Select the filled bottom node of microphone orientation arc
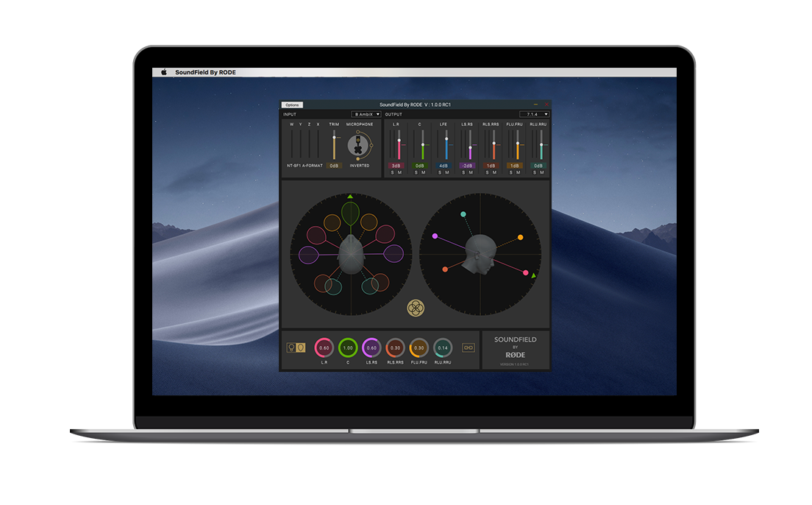This screenshot has height=505, width=812. pos(358,159)
